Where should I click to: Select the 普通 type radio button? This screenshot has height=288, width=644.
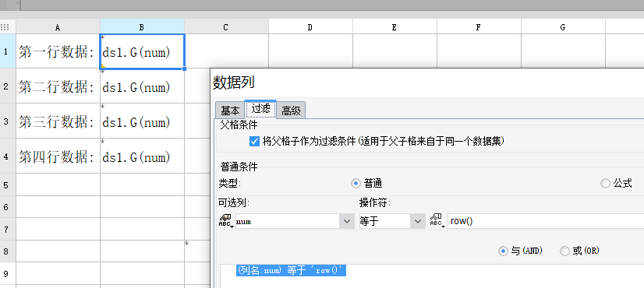coord(356,184)
